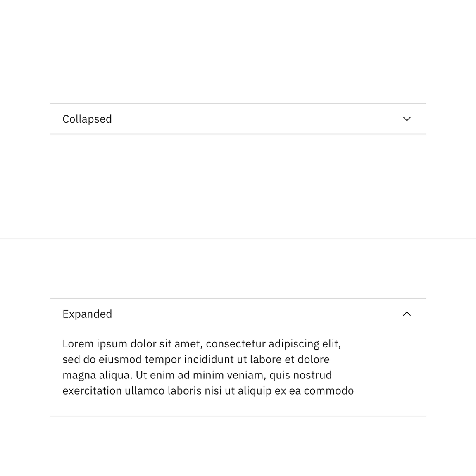Viewport: 476px width, 476px height.
Task: Click the word "dolore" ending the second line
Action: (314, 359)
